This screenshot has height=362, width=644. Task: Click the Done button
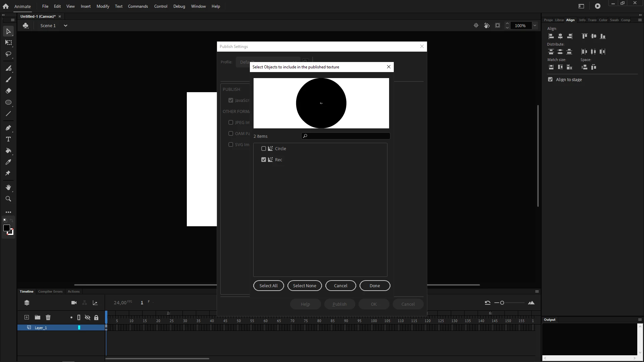coord(375,286)
